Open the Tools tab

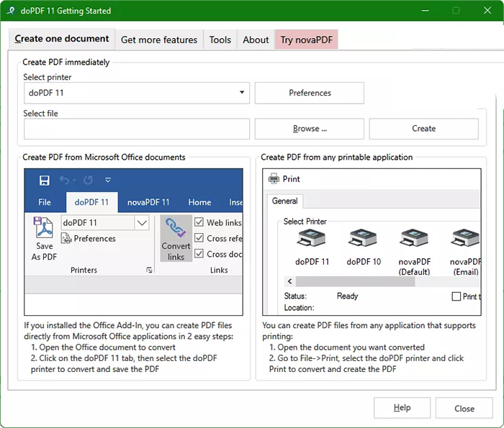tap(220, 40)
